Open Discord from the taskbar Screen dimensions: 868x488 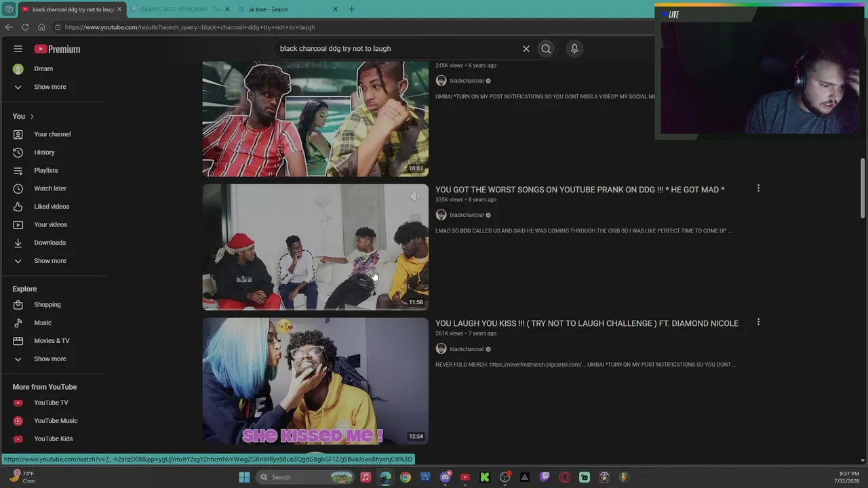[x=445, y=477]
